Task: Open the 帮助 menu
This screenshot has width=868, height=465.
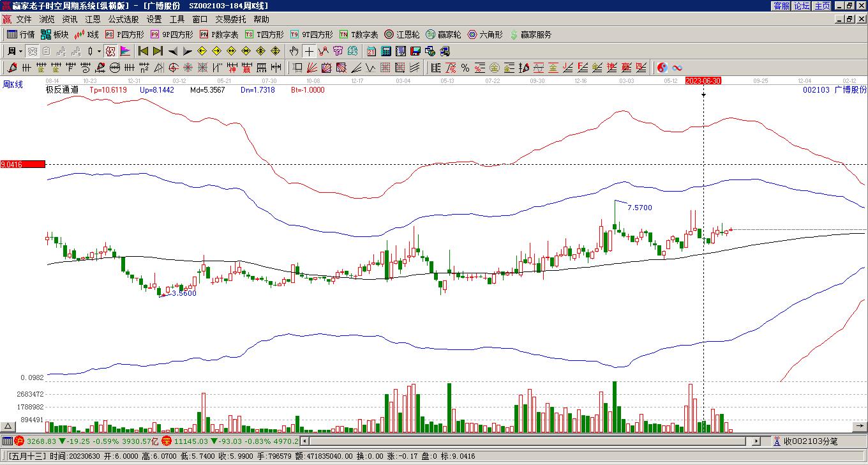Action: click(261, 20)
